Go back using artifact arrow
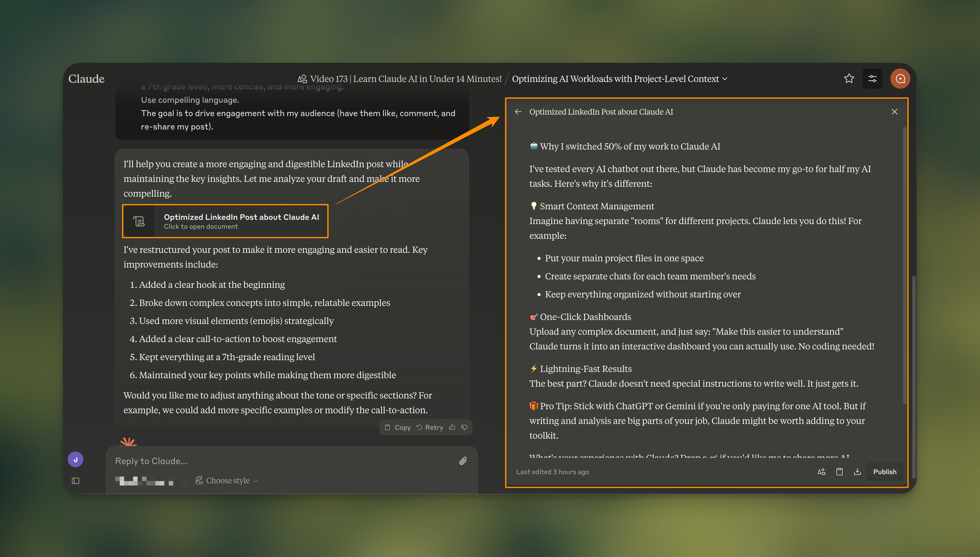 pos(518,112)
